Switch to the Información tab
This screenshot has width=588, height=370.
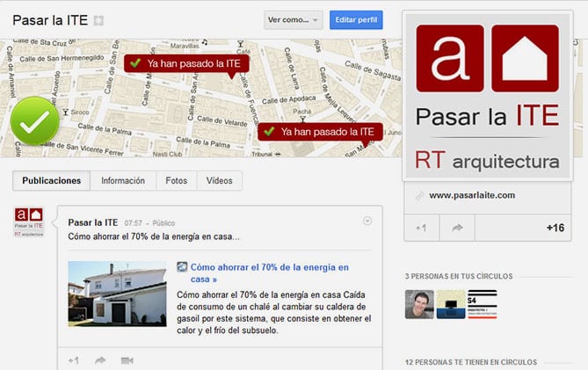pos(123,180)
